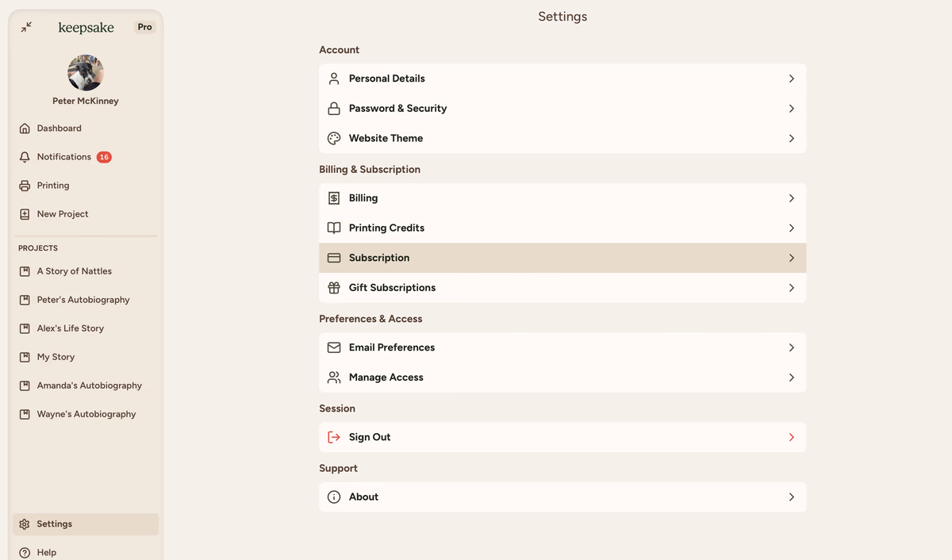Click the palette icon for Website Theme
Screen dimensions: 952x560
[334, 138]
